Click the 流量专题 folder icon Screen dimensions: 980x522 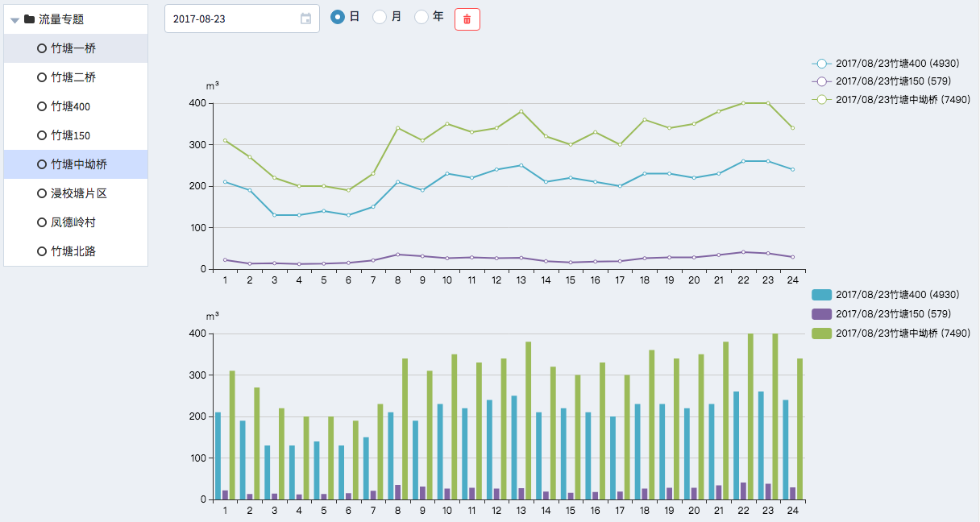pyautogui.click(x=30, y=19)
